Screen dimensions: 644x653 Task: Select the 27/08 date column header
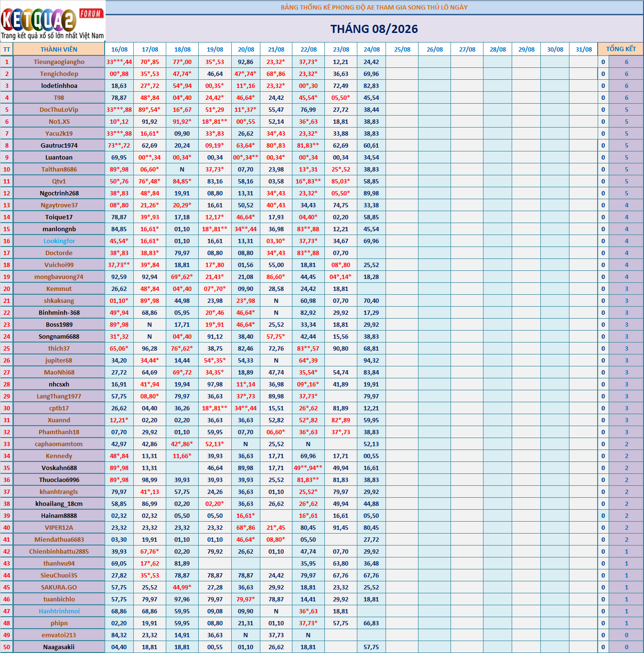pyautogui.click(x=467, y=50)
